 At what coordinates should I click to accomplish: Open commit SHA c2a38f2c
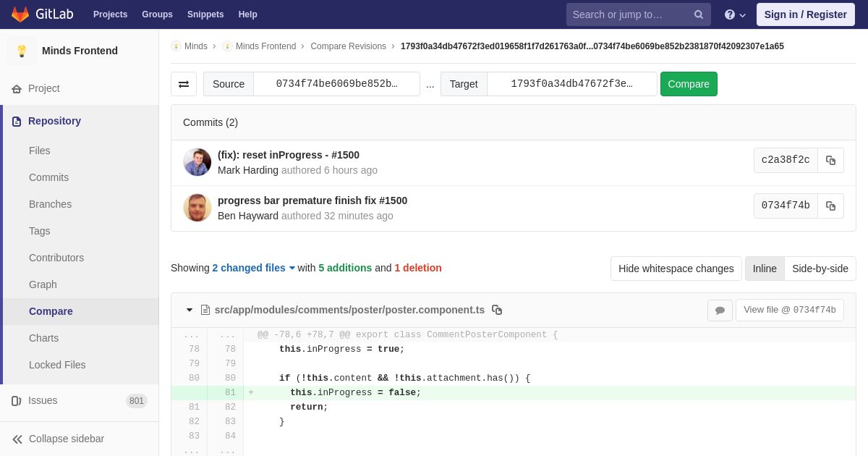coord(786,160)
